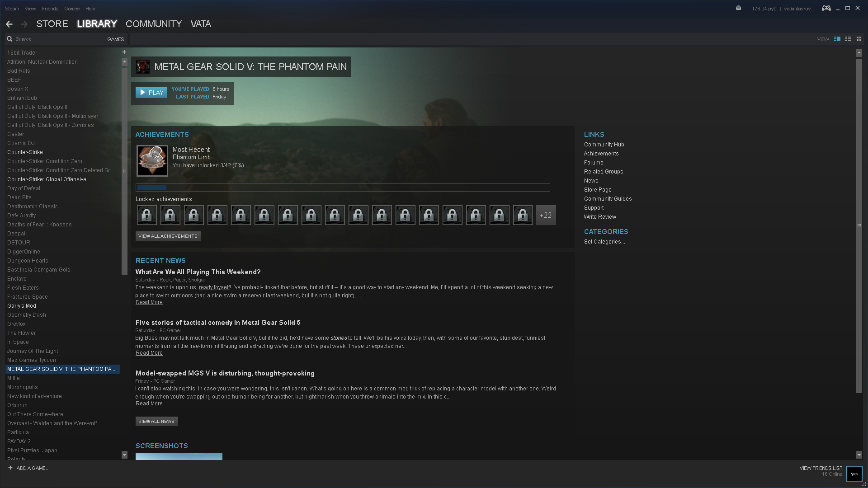
Task: Go to the LIBRARY tab
Action: pos(97,24)
